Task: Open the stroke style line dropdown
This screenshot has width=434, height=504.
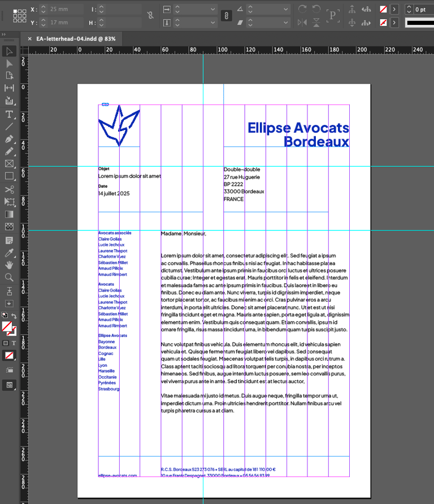Action: 419,23
